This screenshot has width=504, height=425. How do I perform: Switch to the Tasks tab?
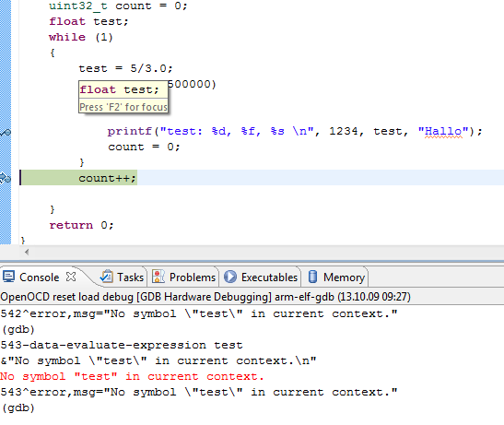(122, 277)
